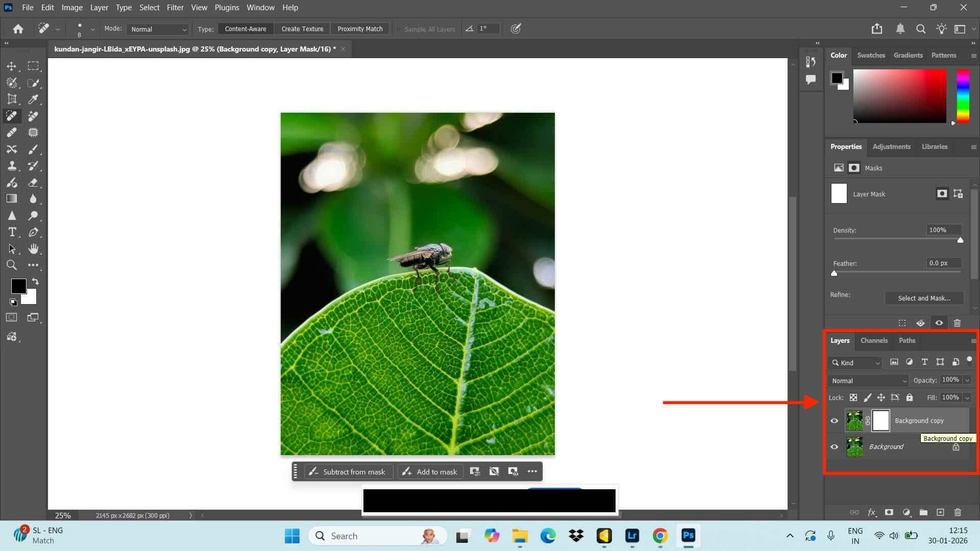Open the Filter menu

(175, 7)
